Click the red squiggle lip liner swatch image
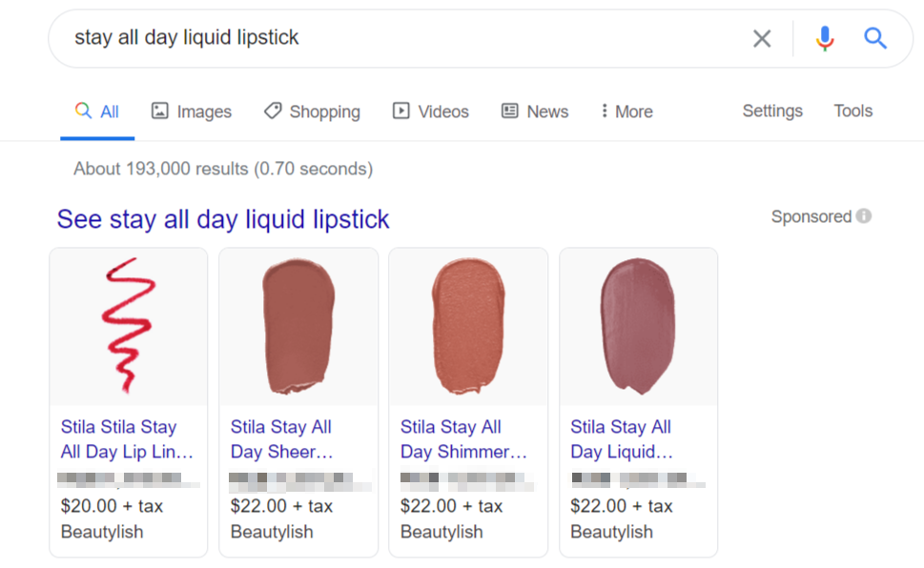Screen dimensions: 924x568 tap(129, 326)
